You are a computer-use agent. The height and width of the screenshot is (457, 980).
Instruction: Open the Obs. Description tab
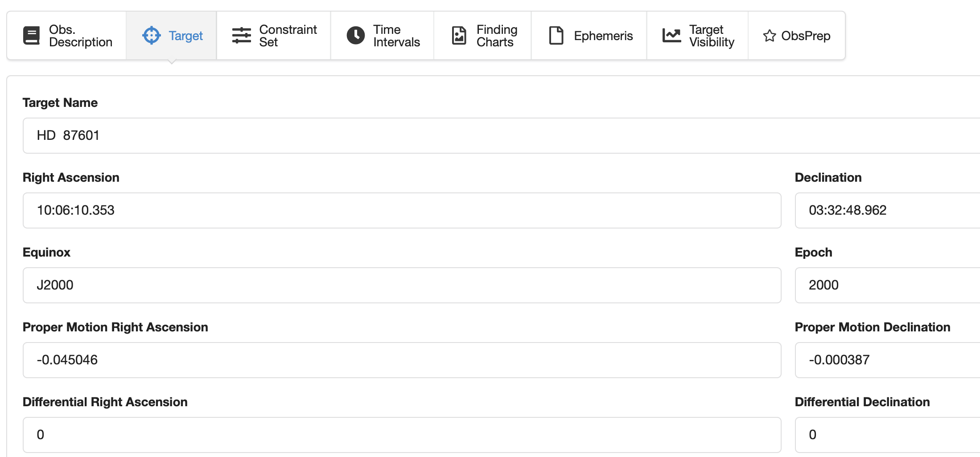click(x=80, y=36)
